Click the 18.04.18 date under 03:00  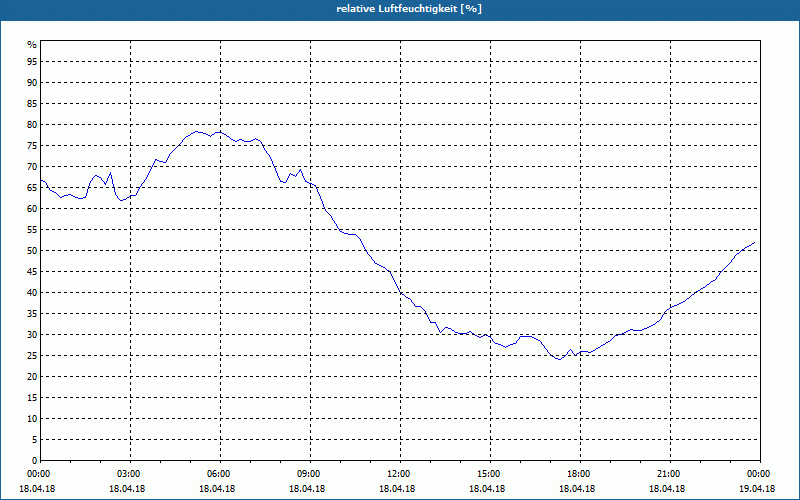pyautogui.click(x=127, y=489)
